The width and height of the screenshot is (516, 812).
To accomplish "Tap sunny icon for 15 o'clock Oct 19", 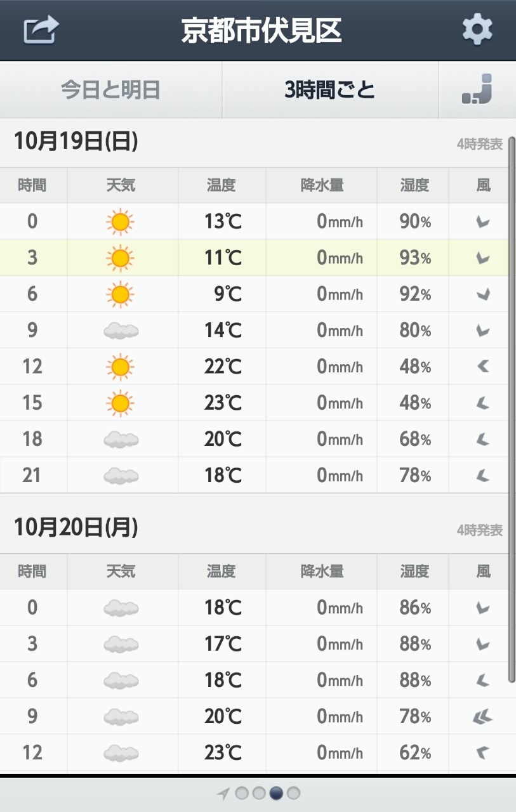I will pos(120,402).
